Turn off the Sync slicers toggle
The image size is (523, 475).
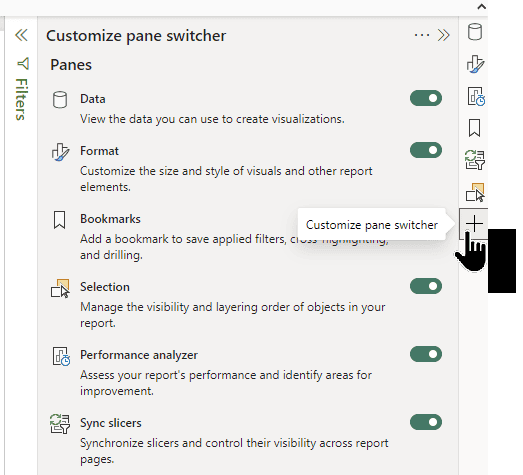point(426,422)
